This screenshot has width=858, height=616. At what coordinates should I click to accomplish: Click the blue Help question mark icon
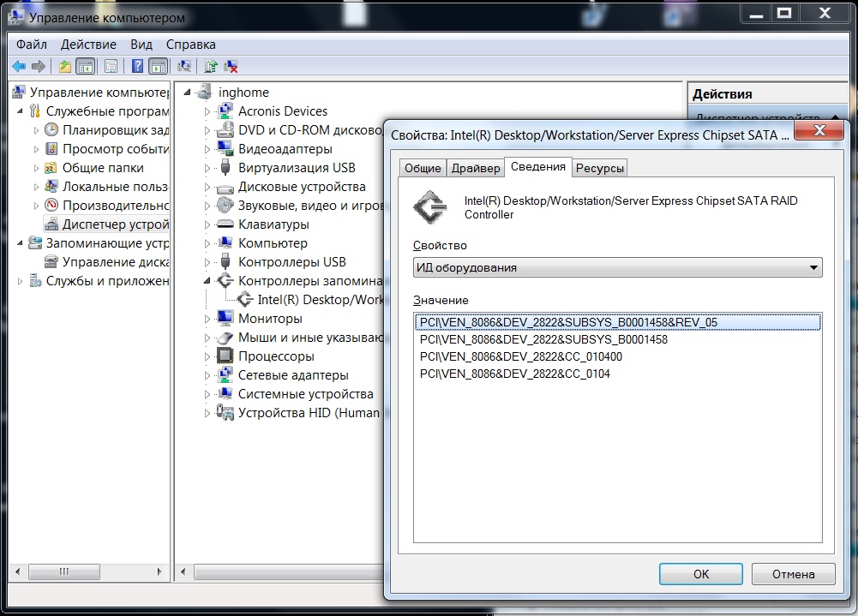pos(137,67)
